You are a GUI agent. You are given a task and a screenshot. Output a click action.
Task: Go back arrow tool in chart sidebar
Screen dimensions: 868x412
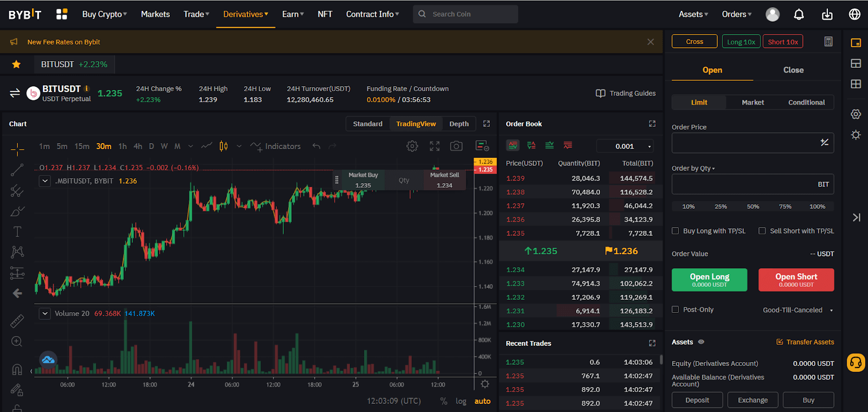(x=17, y=293)
